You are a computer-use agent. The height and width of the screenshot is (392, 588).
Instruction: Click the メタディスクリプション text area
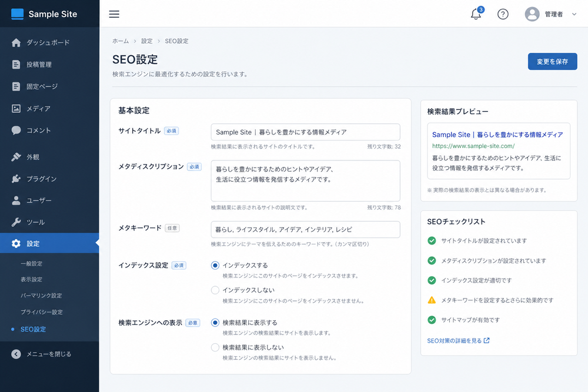pyautogui.click(x=305, y=181)
